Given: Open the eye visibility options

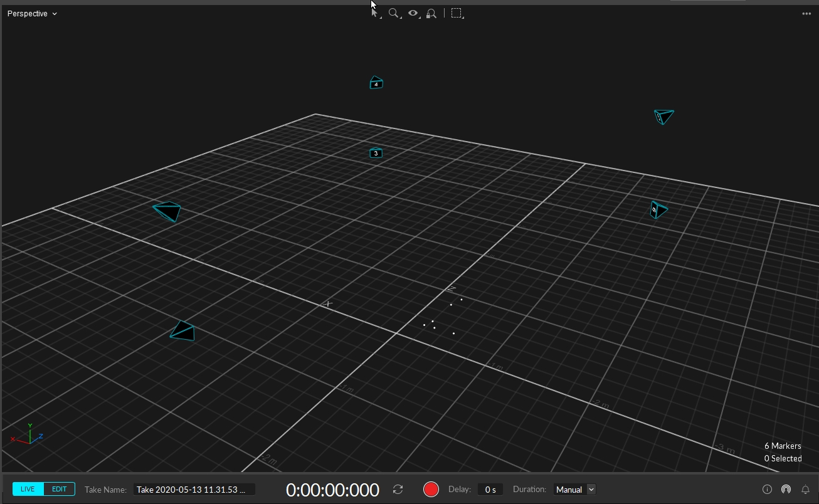Looking at the screenshot, I should coord(413,13).
